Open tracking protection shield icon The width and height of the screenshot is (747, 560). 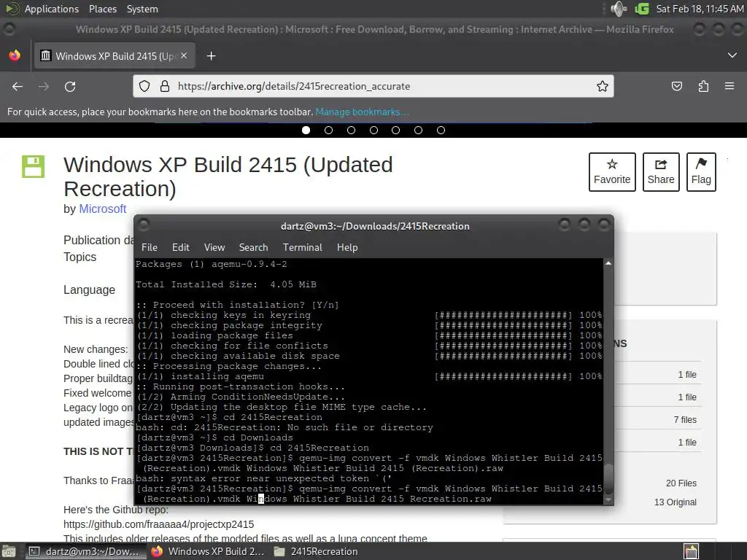pyautogui.click(x=144, y=86)
